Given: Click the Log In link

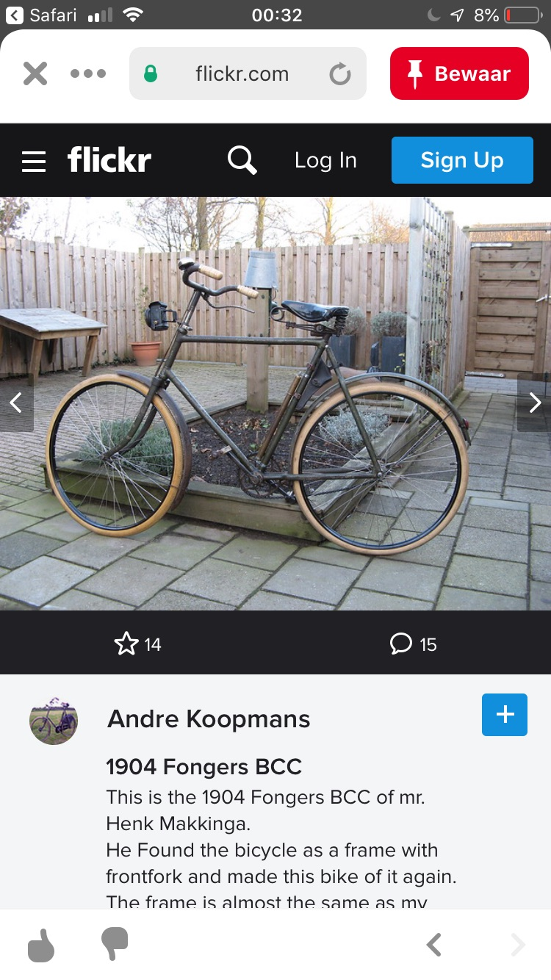Looking at the screenshot, I should [x=325, y=160].
